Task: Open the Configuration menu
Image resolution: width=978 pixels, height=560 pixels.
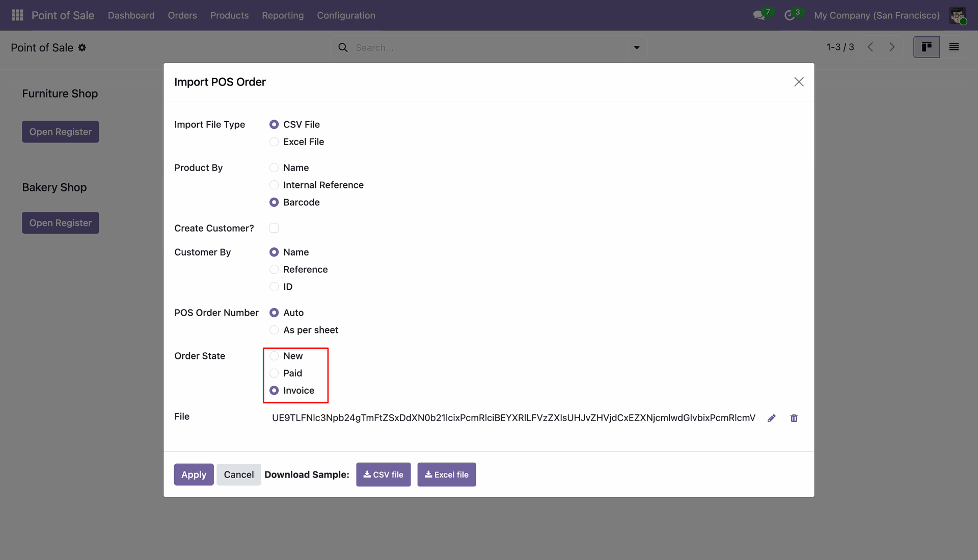Action: [346, 15]
